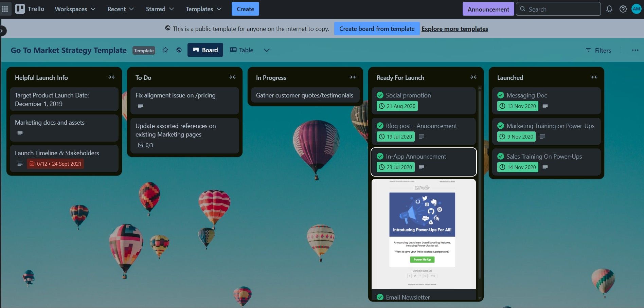The image size is (644, 308).
Task: Collapse the To Do list
Action: [x=232, y=77]
